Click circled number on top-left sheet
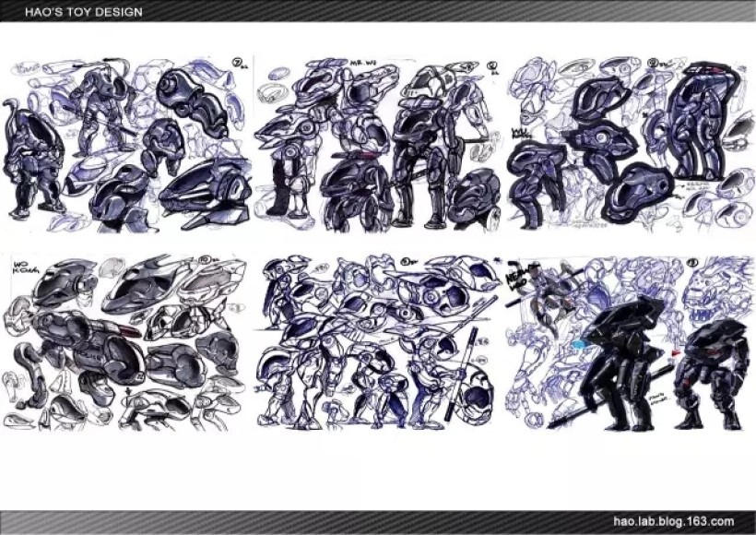Screen dimensions: 756x535 (x=238, y=64)
